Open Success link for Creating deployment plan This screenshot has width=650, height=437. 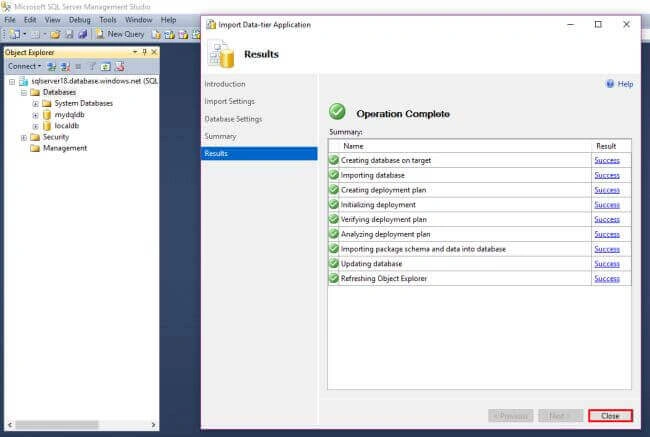(x=607, y=190)
